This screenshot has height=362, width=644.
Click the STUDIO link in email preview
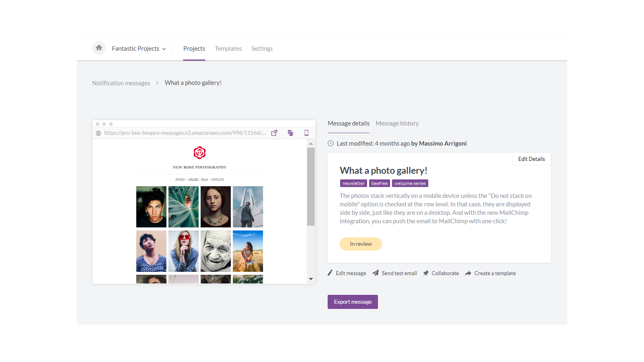[x=180, y=180]
